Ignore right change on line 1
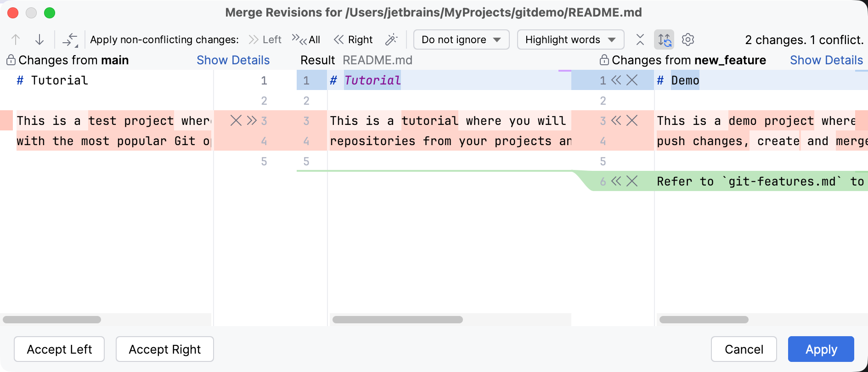 pyautogui.click(x=632, y=80)
